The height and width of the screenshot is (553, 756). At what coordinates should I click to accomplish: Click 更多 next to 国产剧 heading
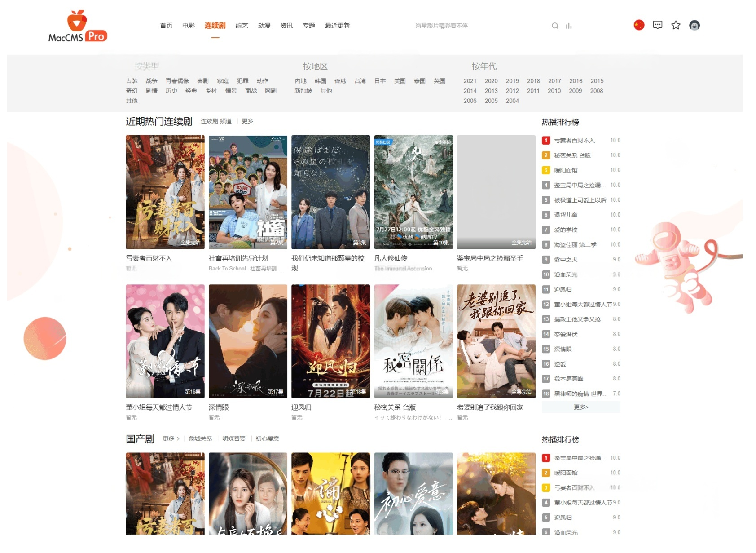[x=171, y=438]
